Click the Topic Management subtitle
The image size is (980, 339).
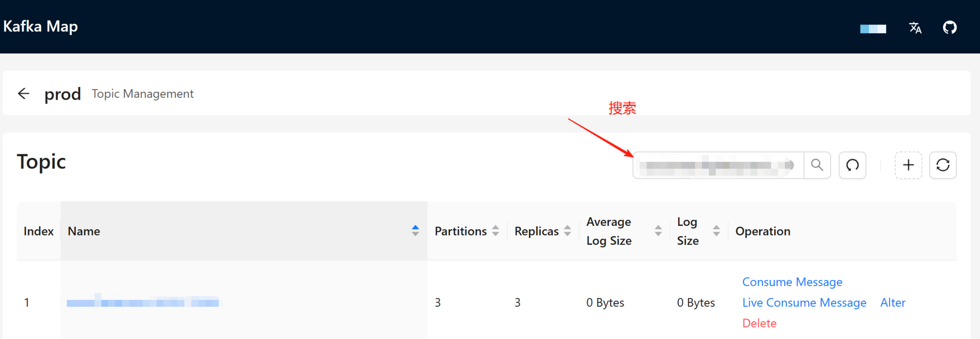tap(142, 94)
